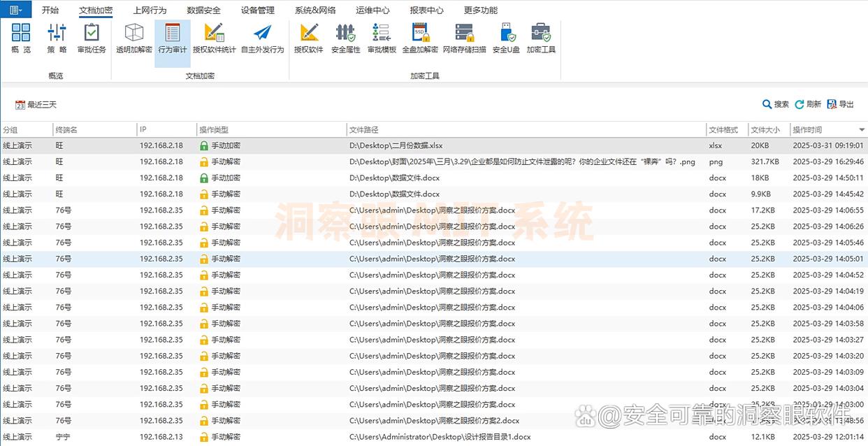Select the row timed 2025-03-29 14:03:27
Viewport: 868px width, 446px height.
coord(434,340)
